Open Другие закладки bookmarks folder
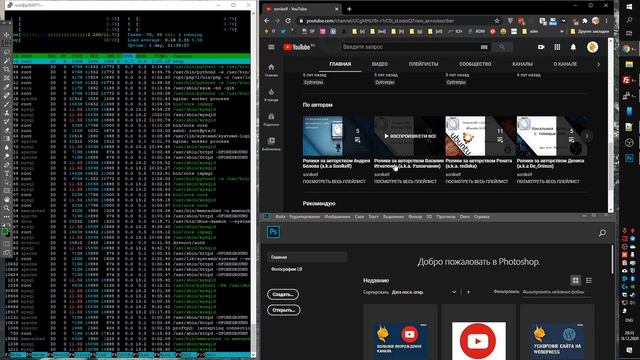Image resolution: width=640 pixels, height=360 pixels. (x=590, y=31)
